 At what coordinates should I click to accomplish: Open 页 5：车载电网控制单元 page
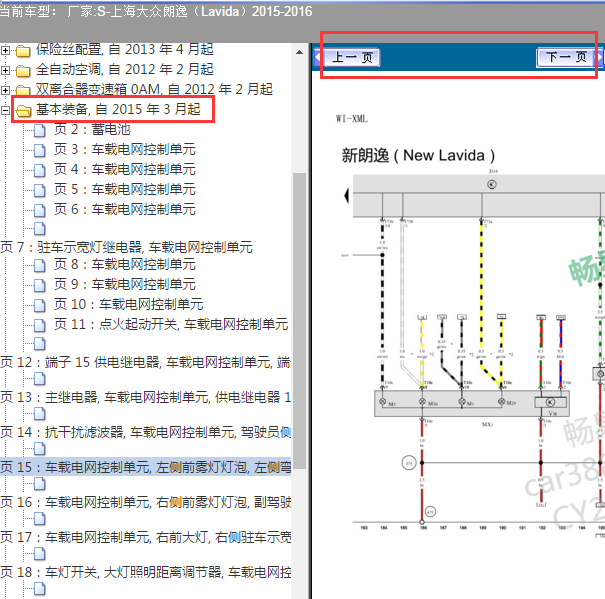click(125, 190)
